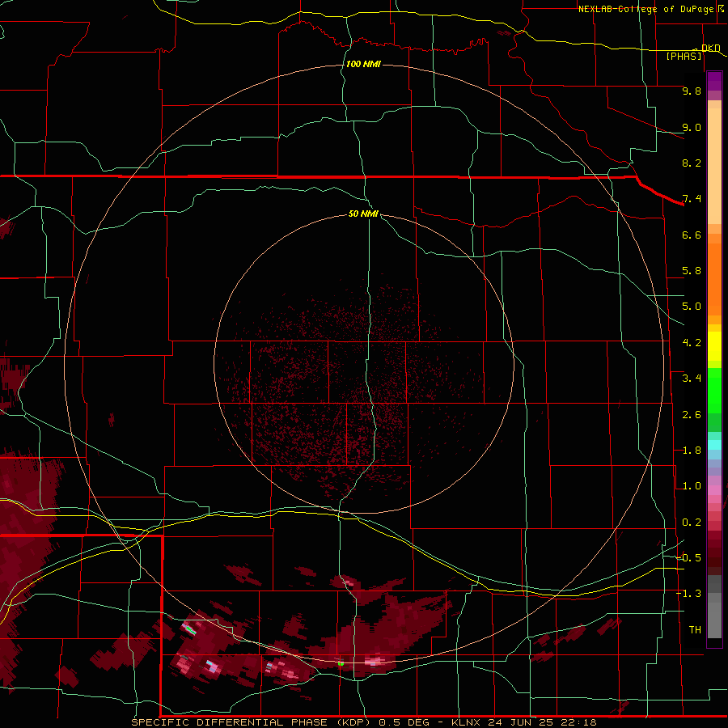
Task: Click the 5.0 value on the color scale
Action: (692, 307)
